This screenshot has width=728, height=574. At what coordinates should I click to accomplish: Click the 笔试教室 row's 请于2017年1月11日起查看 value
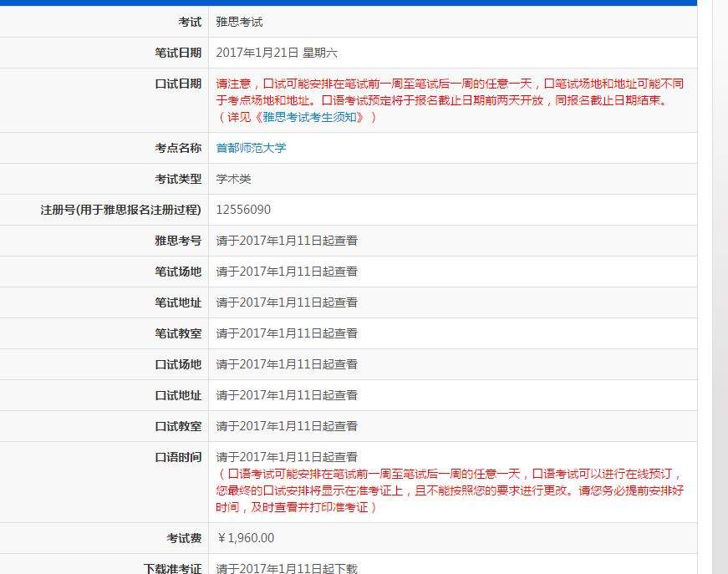point(287,333)
